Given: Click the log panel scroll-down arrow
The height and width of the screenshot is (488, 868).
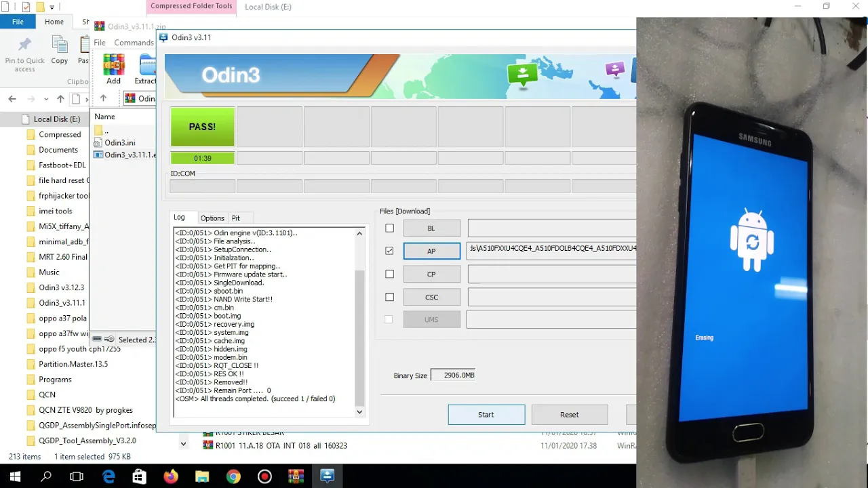Looking at the screenshot, I should pyautogui.click(x=359, y=411).
